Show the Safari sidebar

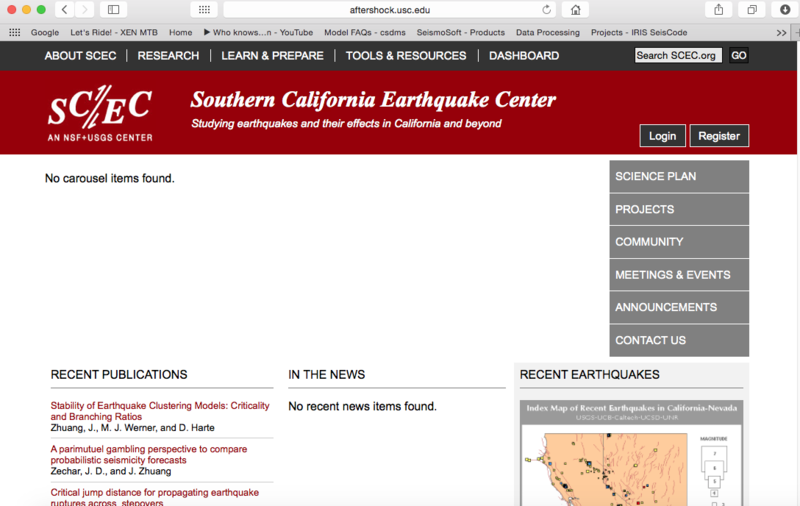113,10
